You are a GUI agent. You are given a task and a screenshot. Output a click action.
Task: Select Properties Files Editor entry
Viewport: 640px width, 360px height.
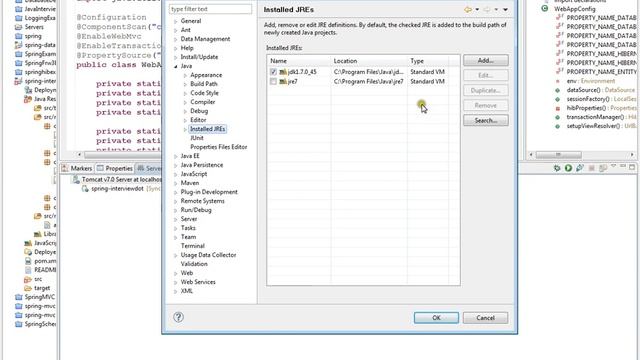(218, 147)
